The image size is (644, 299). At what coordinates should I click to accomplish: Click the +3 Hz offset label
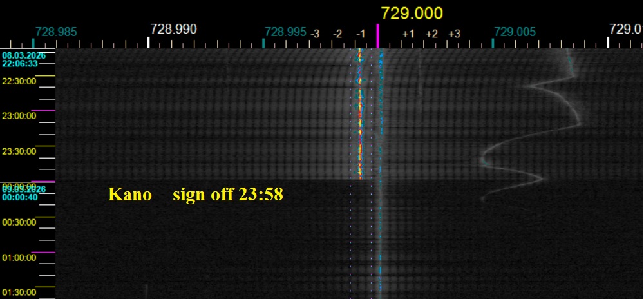(x=454, y=34)
